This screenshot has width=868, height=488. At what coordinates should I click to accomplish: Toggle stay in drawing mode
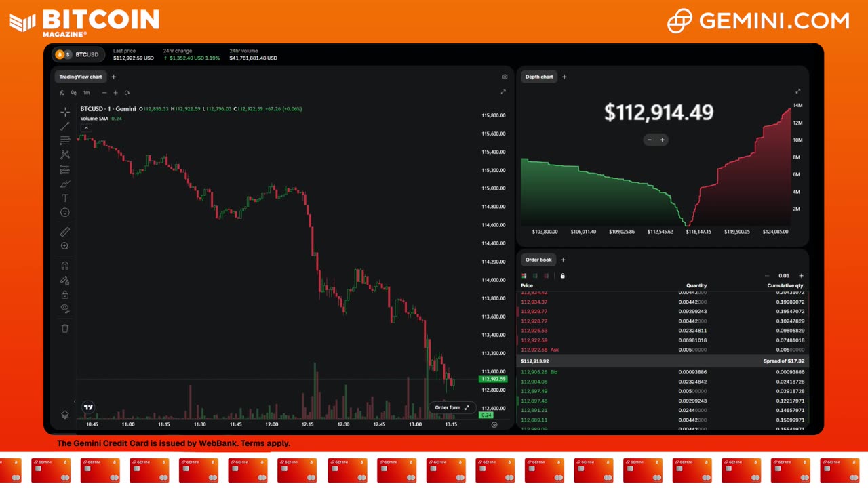point(65,280)
